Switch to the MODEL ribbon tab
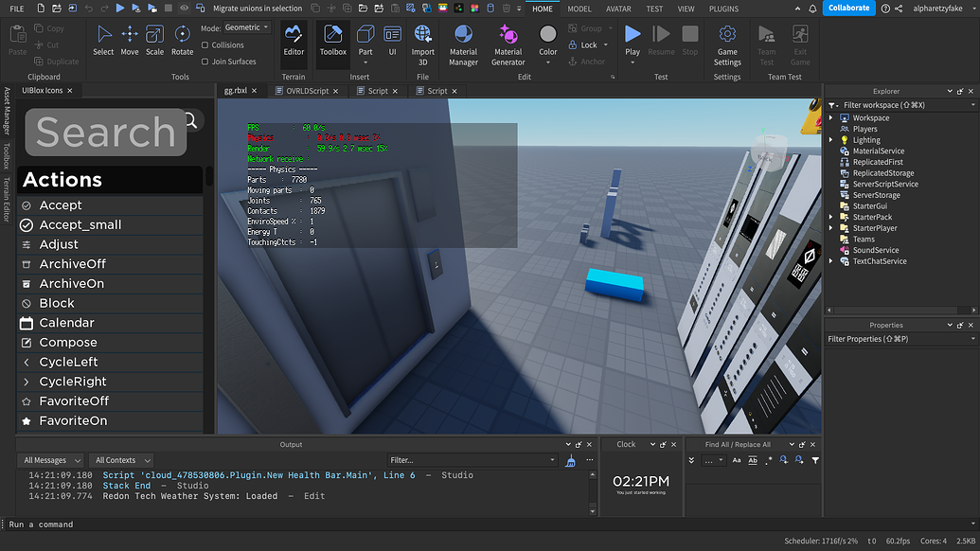This screenshot has width=980, height=551. [x=579, y=9]
